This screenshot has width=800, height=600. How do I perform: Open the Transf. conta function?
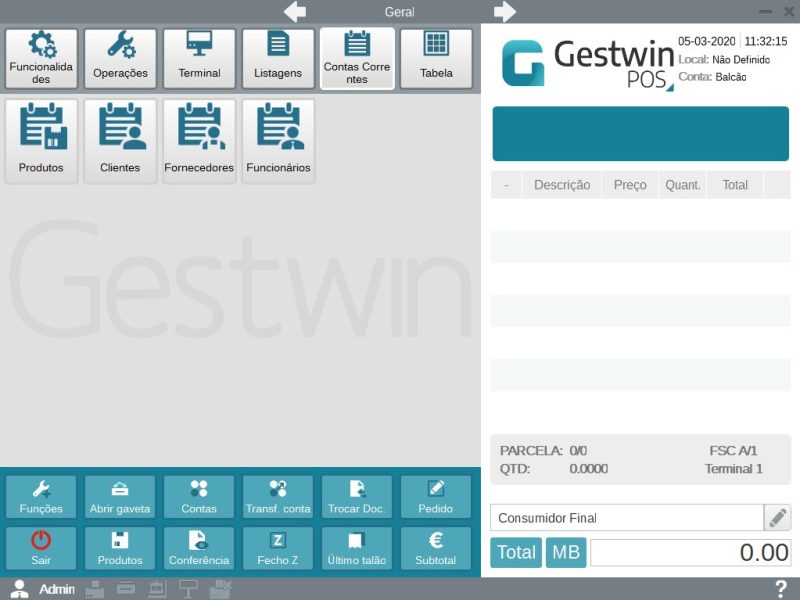tap(278, 496)
